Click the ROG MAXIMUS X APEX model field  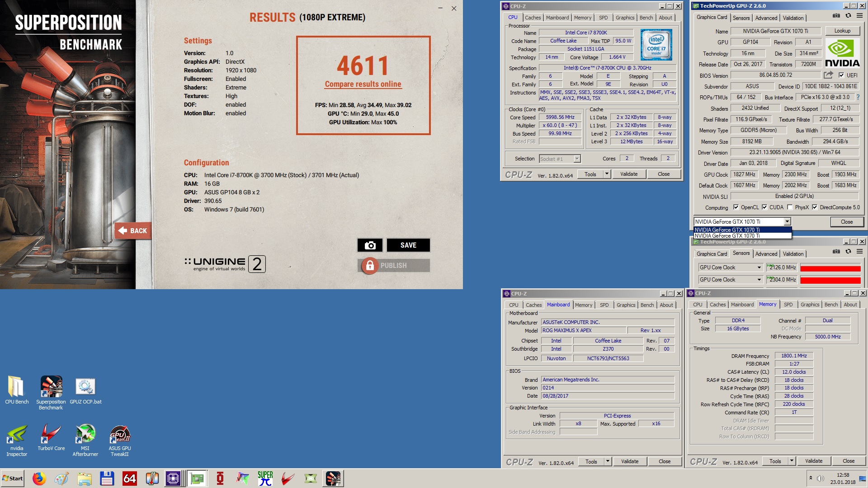[x=584, y=330]
